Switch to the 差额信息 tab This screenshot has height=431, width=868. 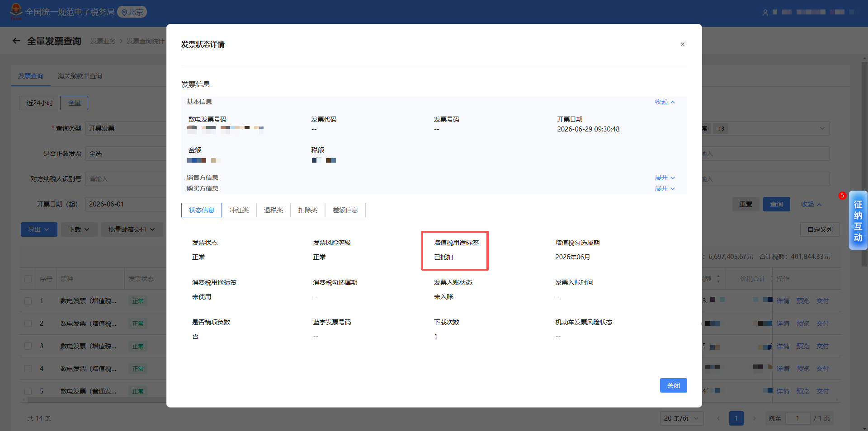coord(345,210)
